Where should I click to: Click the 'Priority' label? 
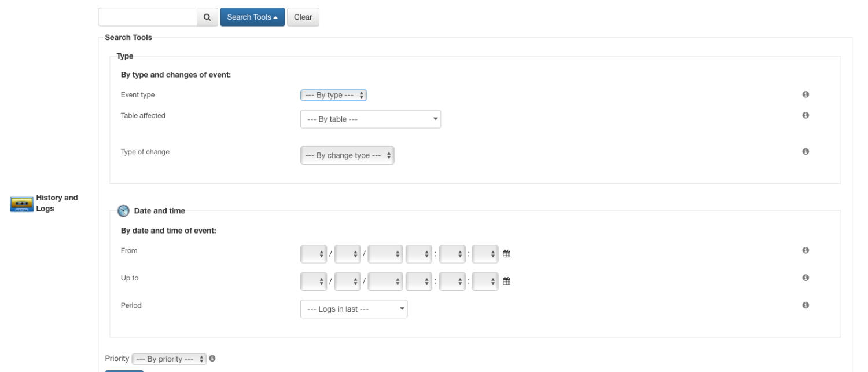pyautogui.click(x=117, y=359)
